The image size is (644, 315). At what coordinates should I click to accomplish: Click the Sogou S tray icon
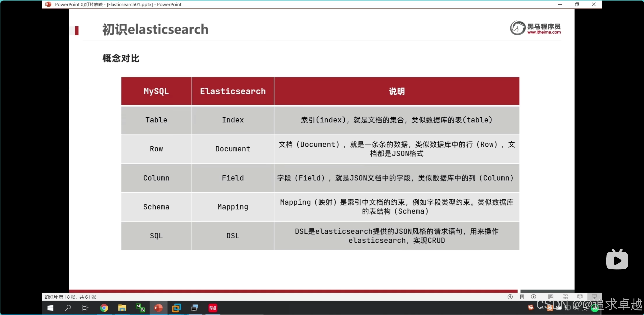(531, 307)
